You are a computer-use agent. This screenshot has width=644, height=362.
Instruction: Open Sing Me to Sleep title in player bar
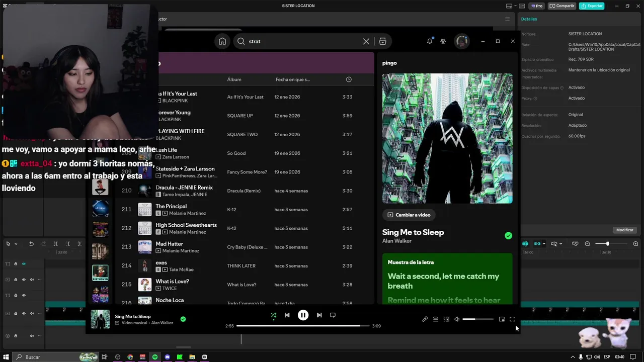[133, 316]
